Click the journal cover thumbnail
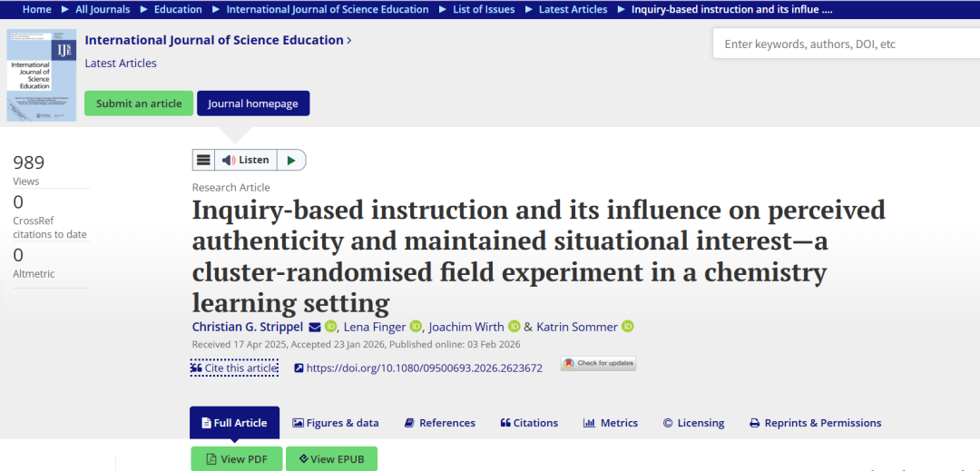The image size is (980, 471). coord(41,75)
